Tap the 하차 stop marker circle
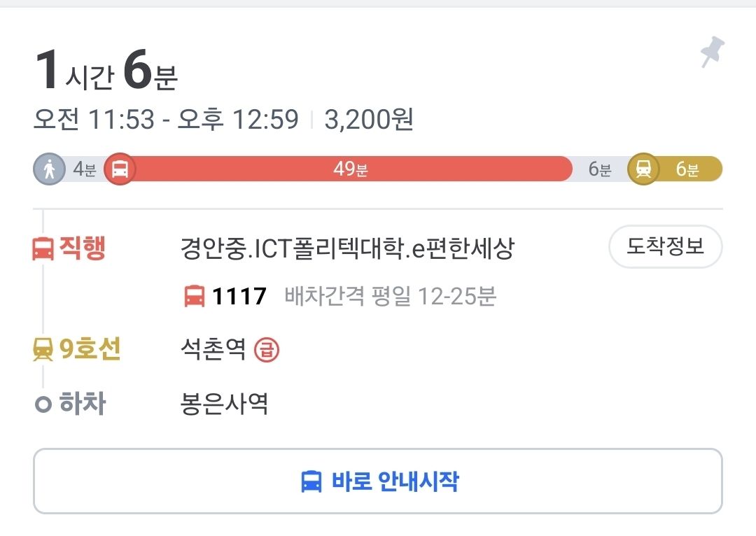 click(45, 402)
